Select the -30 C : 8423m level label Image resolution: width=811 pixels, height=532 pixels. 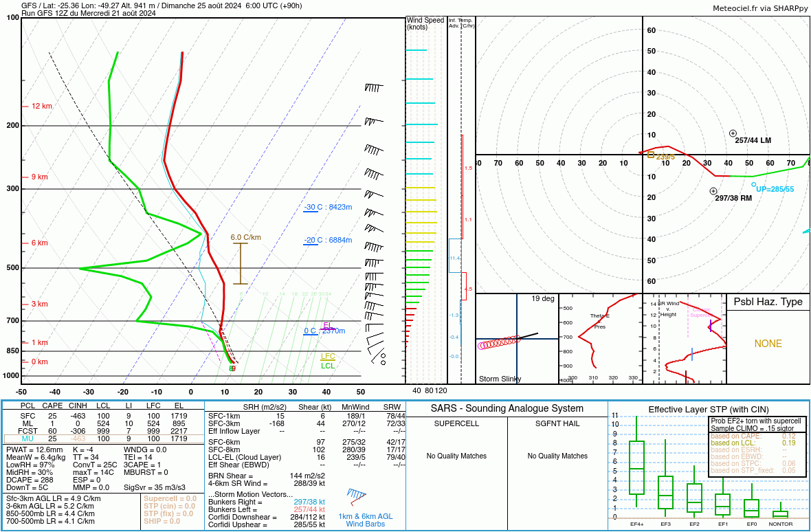328,208
